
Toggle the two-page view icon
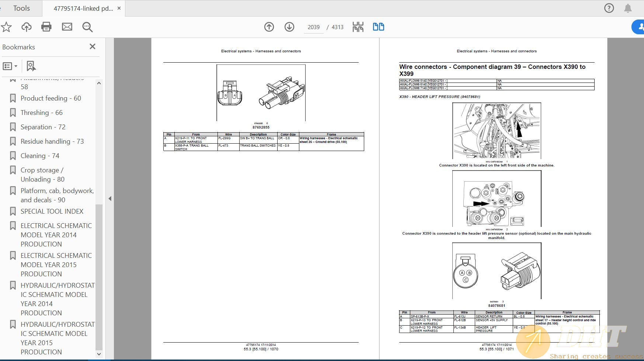point(379,27)
